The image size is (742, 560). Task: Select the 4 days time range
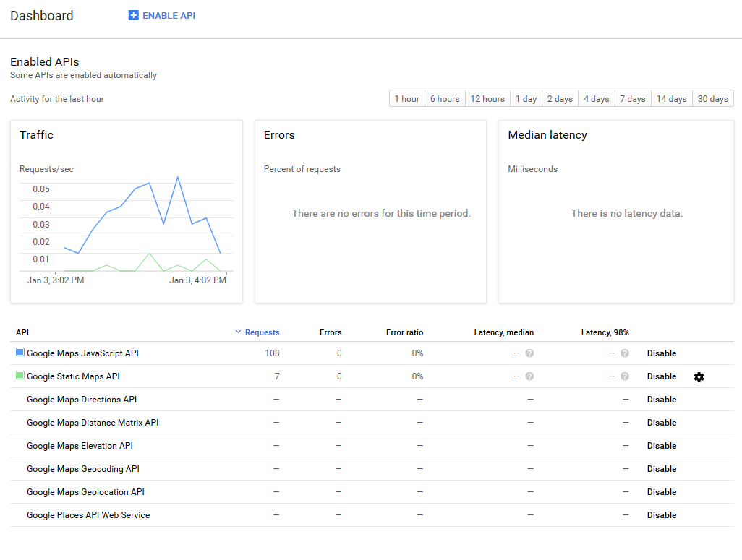[x=596, y=99]
